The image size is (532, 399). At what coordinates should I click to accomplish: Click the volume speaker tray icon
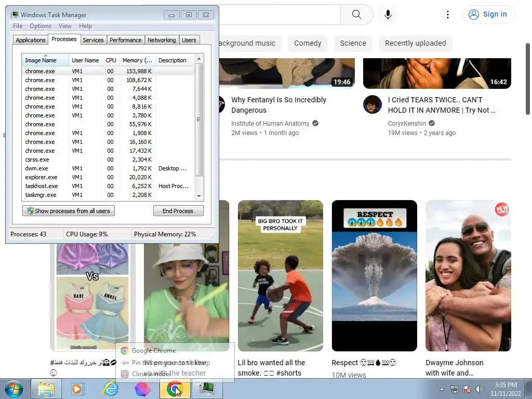(x=480, y=389)
